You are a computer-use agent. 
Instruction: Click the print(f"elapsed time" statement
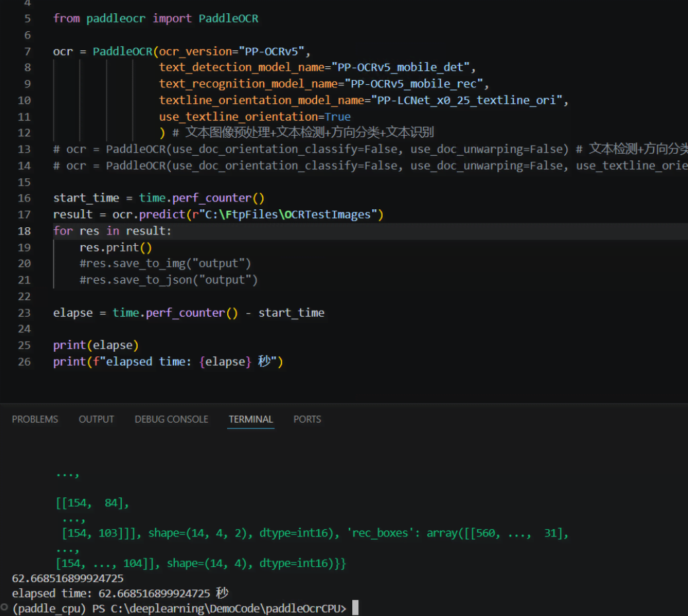(168, 362)
